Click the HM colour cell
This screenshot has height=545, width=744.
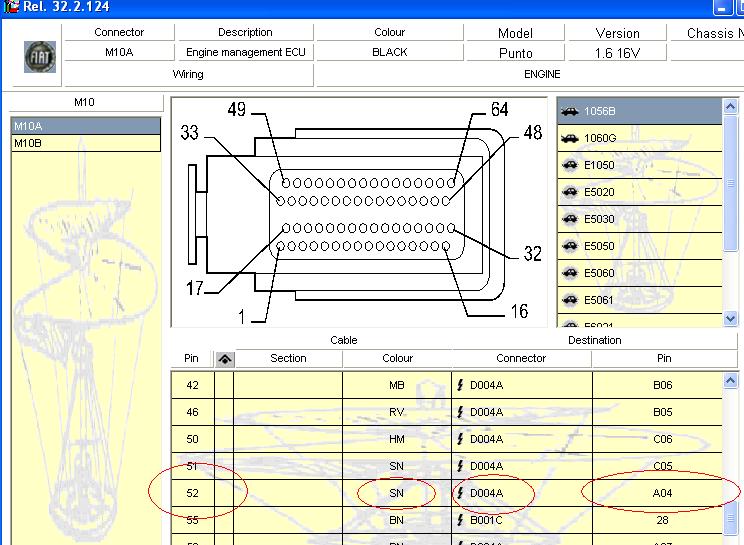click(x=397, y=439)
